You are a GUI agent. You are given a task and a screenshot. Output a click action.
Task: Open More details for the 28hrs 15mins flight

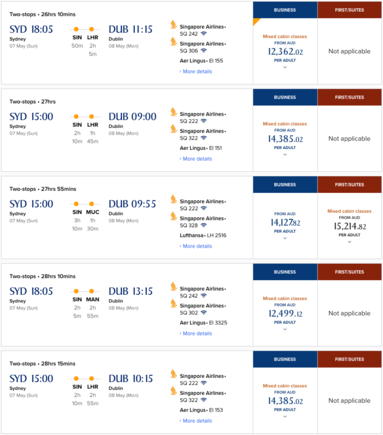(x=196, y=421)
